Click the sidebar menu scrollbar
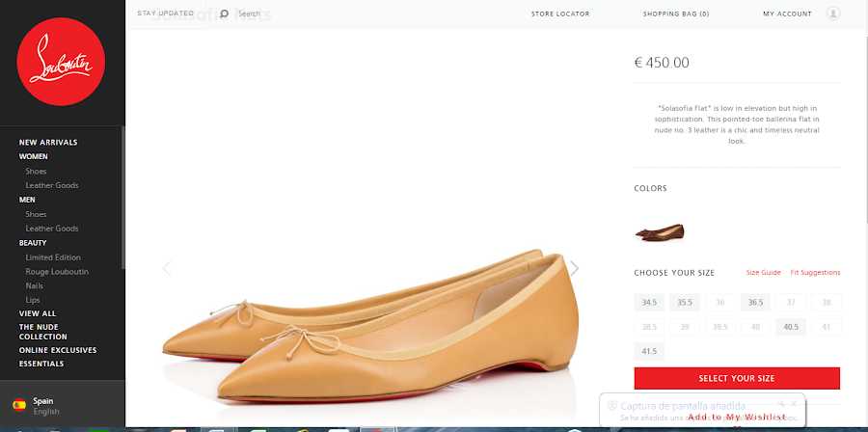 point(122,198)
